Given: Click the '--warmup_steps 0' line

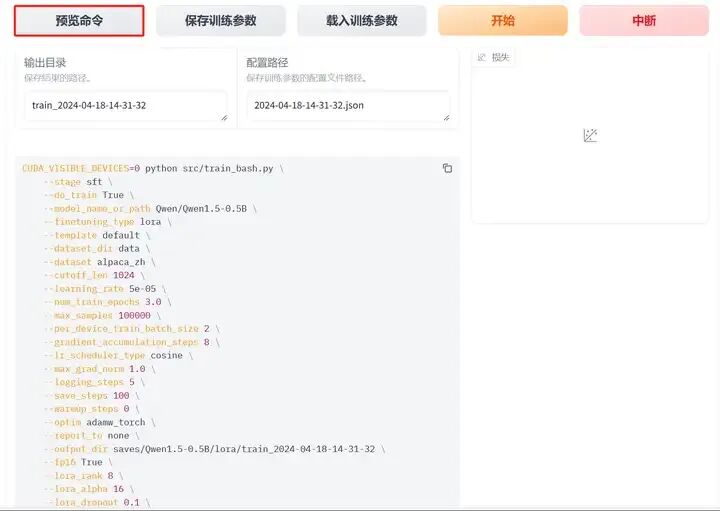Looking at the screenshot, I should click(x=91, y=409).
